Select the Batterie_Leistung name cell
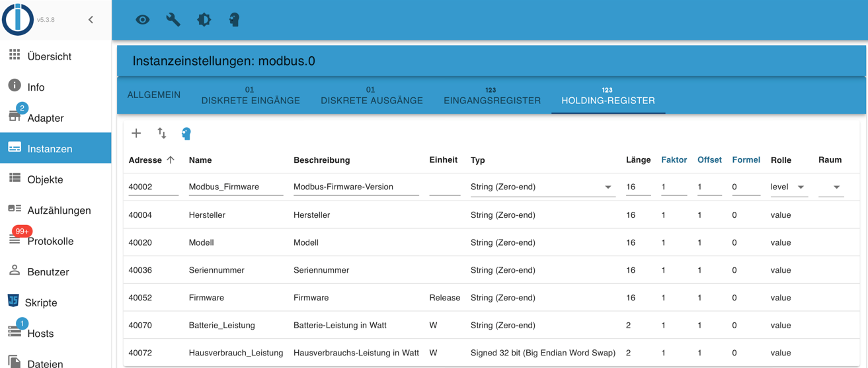Image resolution: width=868 pixels, height=368 pixels. [x=221, y=326]
